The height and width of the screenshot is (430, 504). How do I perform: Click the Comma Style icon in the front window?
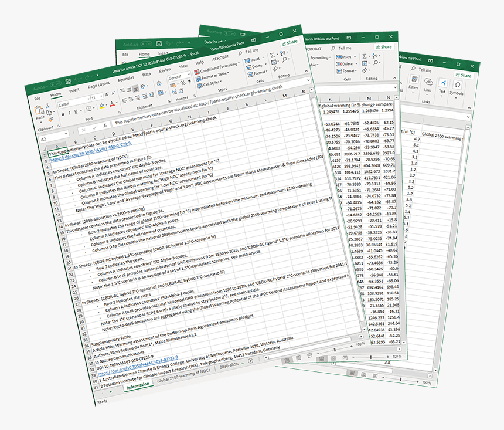(190, 82)
